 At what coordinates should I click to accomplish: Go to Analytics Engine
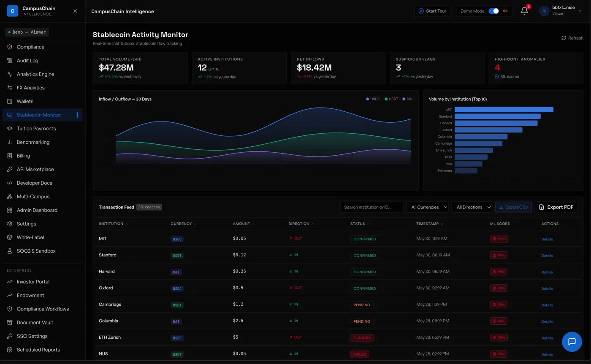(x=42, y=74)
